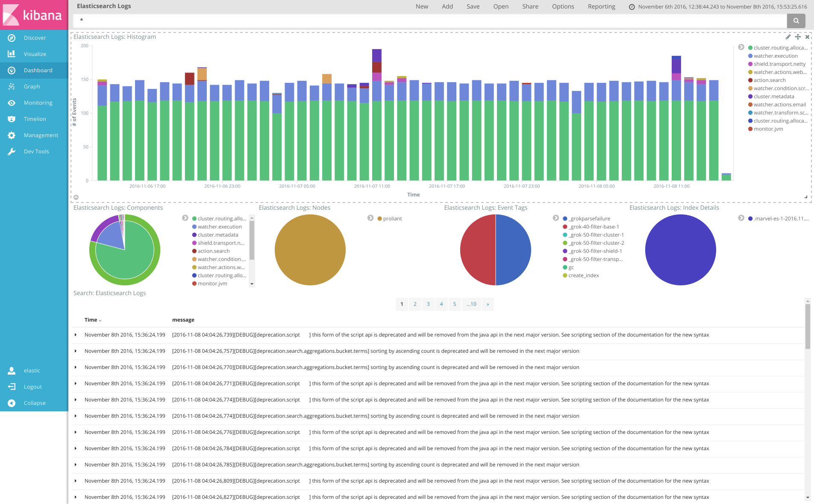Sort by Time column arrow
Image resolution: width=814 pixels, height=504 pixels.
100,320
